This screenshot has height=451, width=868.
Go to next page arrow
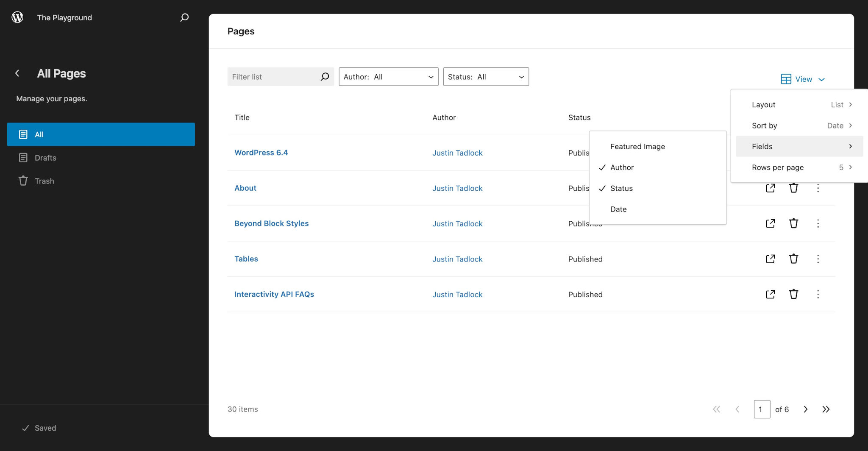click(805, 409)
